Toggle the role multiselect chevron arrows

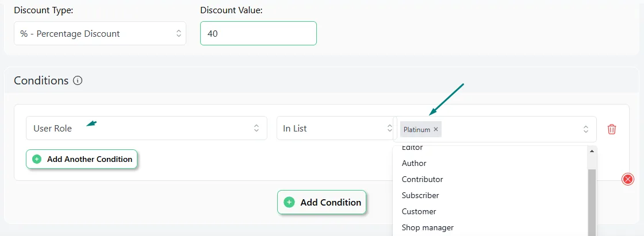pos(586,129)
